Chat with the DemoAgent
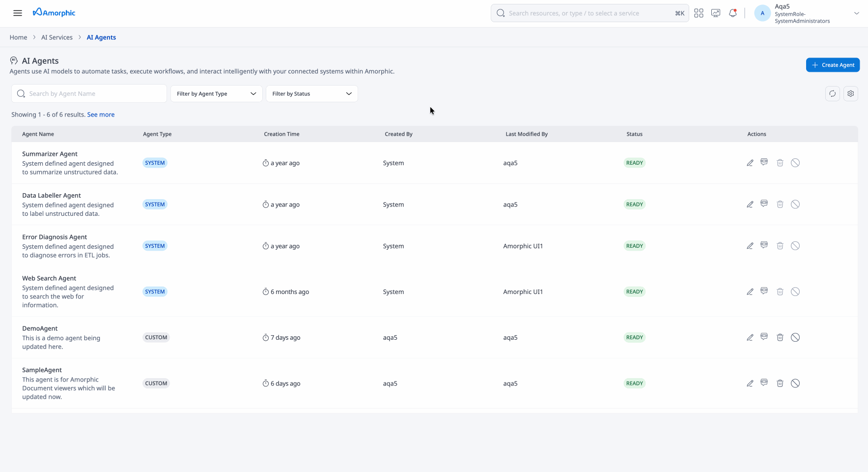This screenshot has height=472, width=868. 764,337
